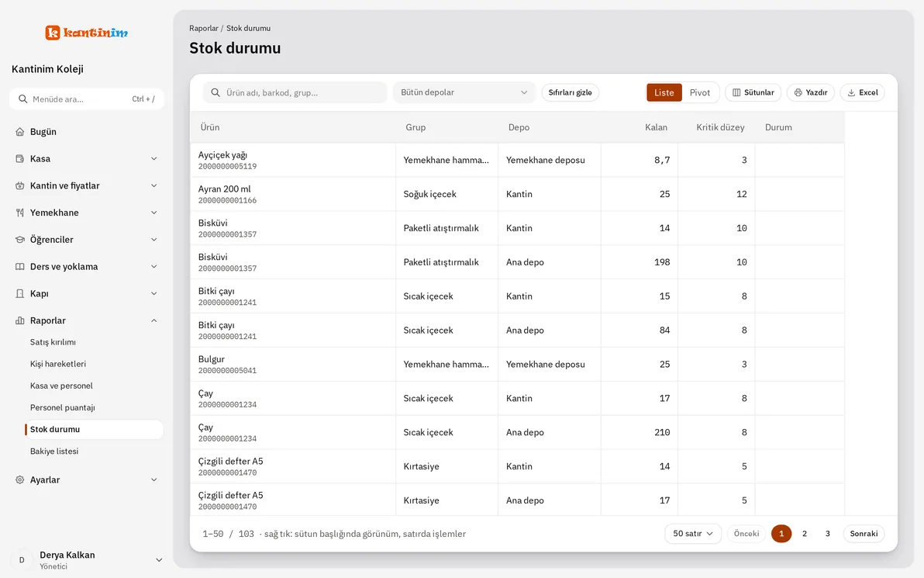Open Kişi hareketleri report

pos(58,364)
